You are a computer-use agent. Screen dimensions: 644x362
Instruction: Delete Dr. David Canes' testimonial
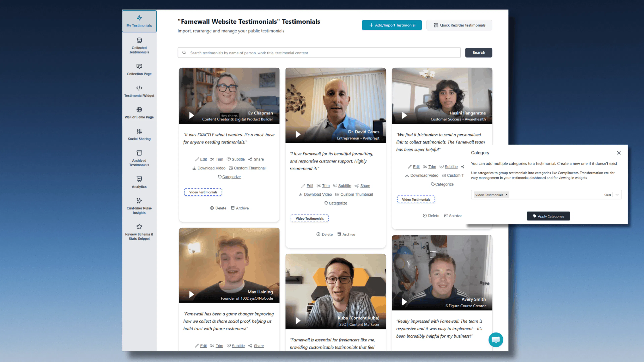[325, 234]
